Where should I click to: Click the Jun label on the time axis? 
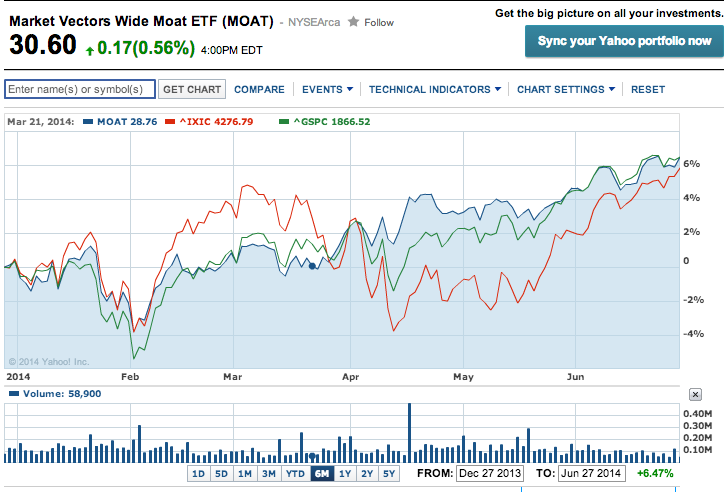[x=575, y=377]
